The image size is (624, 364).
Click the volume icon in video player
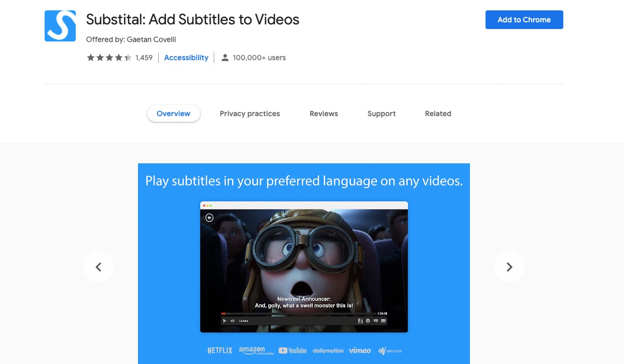(232, 321)
